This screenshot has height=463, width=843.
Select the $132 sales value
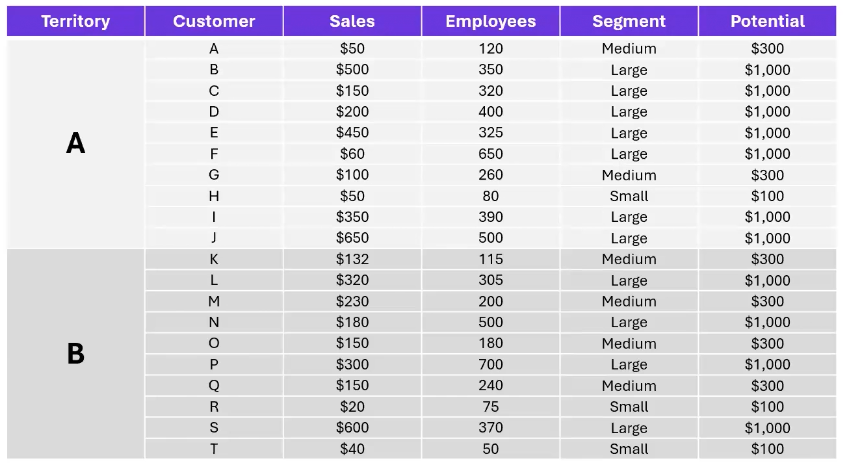click(x=352, y=259)
